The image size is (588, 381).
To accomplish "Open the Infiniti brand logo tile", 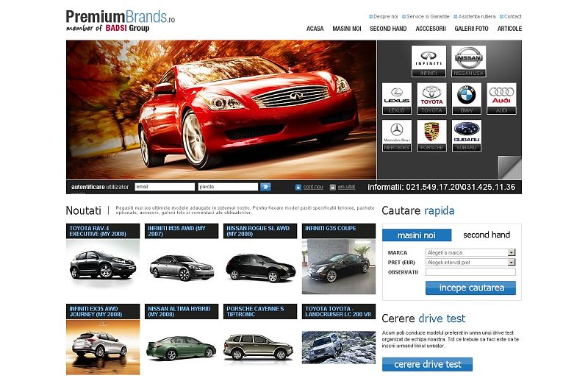I will click(429, 61).
